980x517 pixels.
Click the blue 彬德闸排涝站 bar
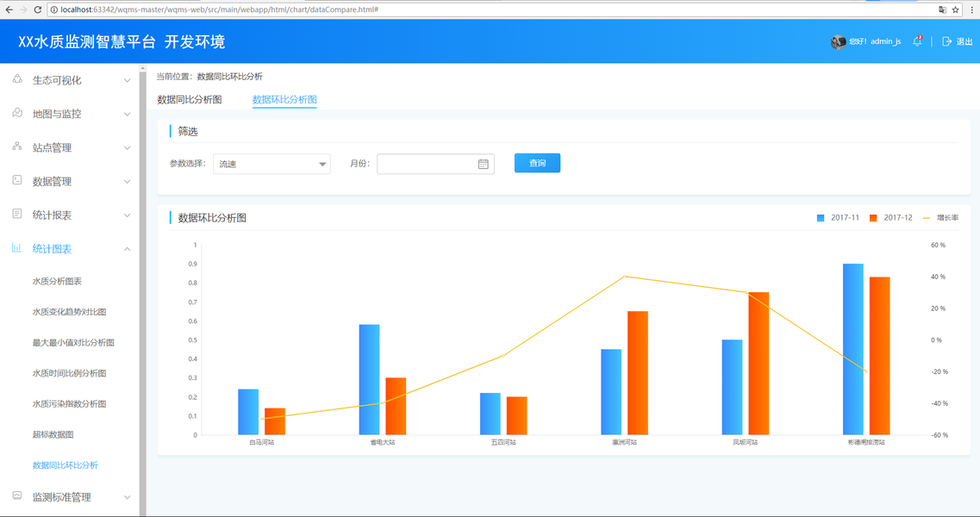[853, 349]
